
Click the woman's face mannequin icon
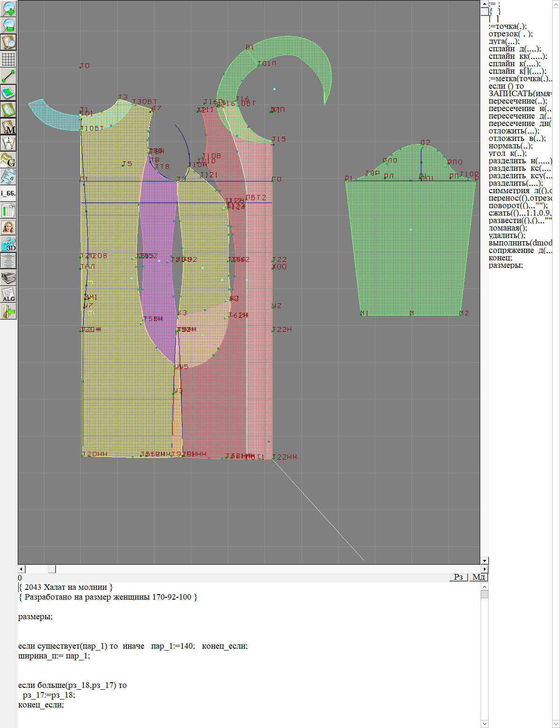pyautogui.click(x=8, y=227)
